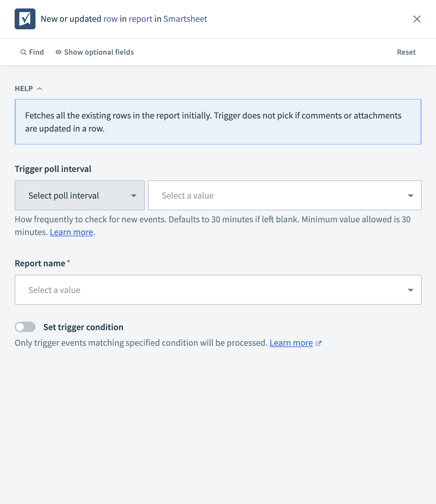The image size is (436, 504).
Task: Click the blue help information box
Action: pyautogui.click(x=218, y=122)
